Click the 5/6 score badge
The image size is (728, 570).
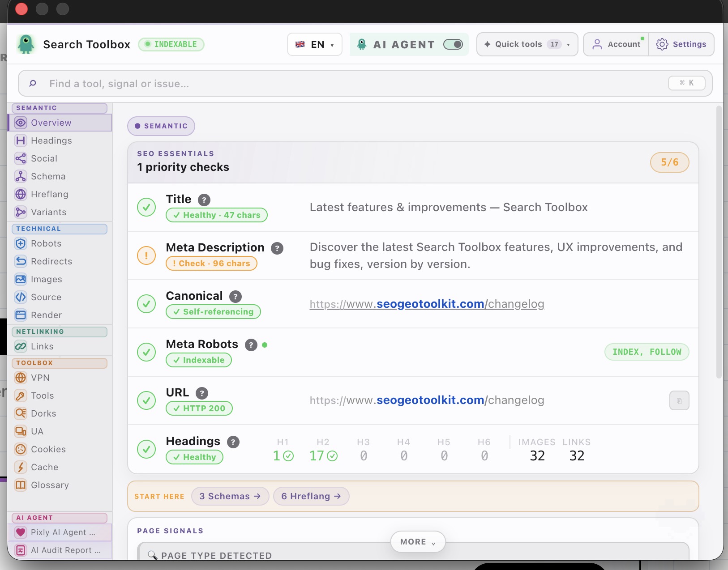669,162
